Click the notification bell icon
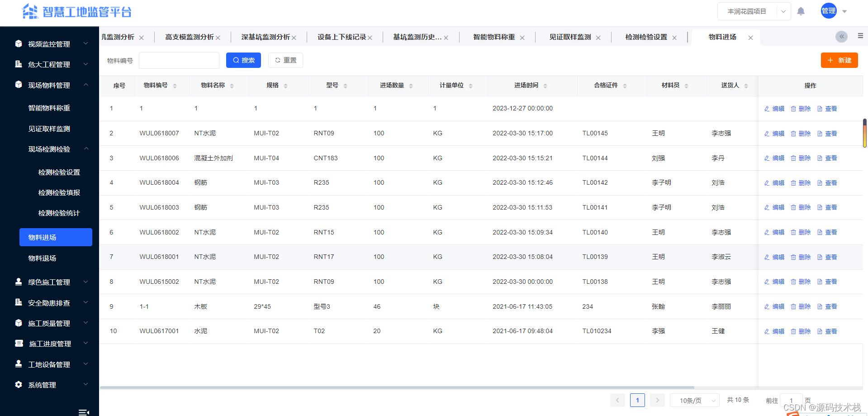The width and height of the screenshot is (868, 416). click(801, 11)
